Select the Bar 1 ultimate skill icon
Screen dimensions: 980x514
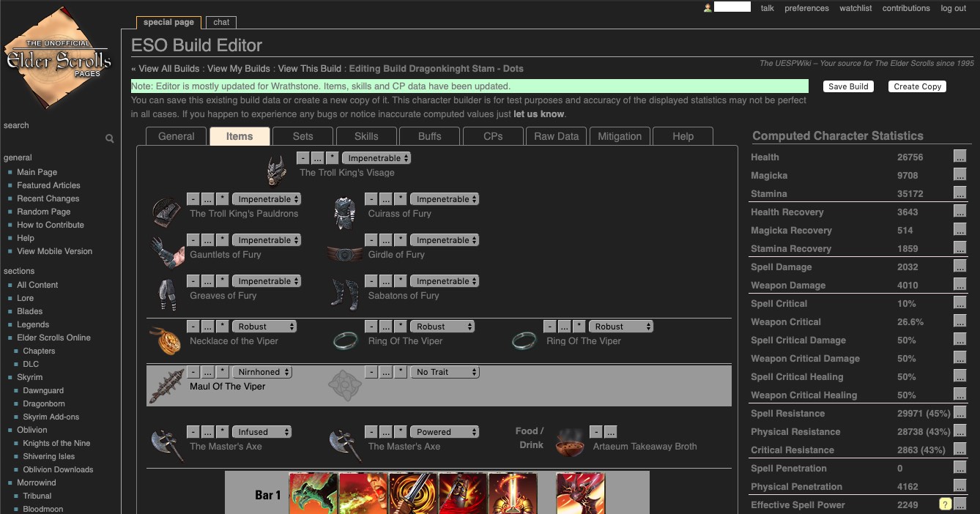(581, 493)
